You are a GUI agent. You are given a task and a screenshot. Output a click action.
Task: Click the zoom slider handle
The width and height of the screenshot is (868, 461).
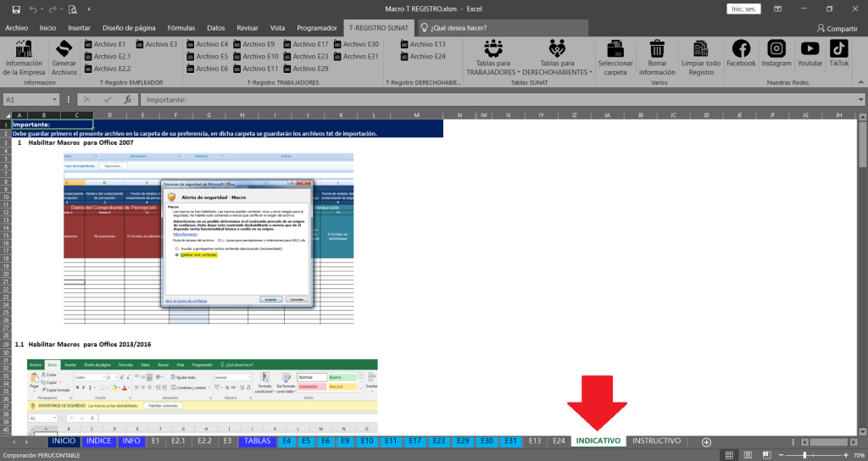(x=804, y=455)
